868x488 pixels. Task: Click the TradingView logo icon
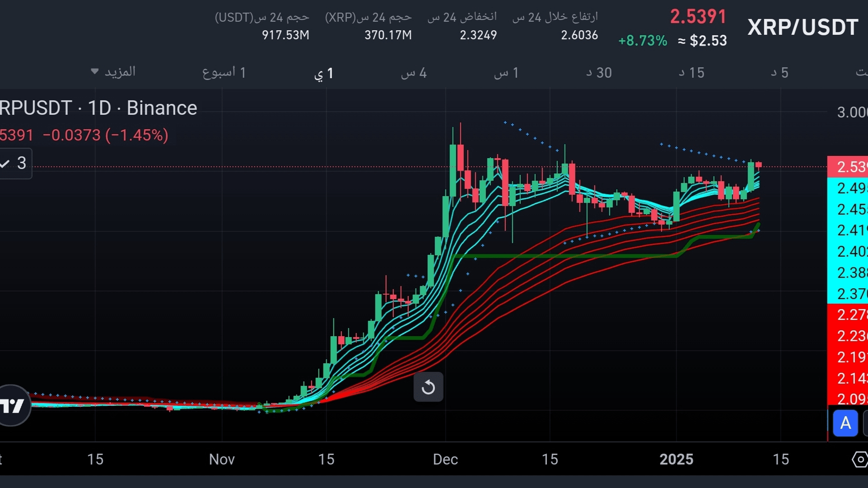13,405
